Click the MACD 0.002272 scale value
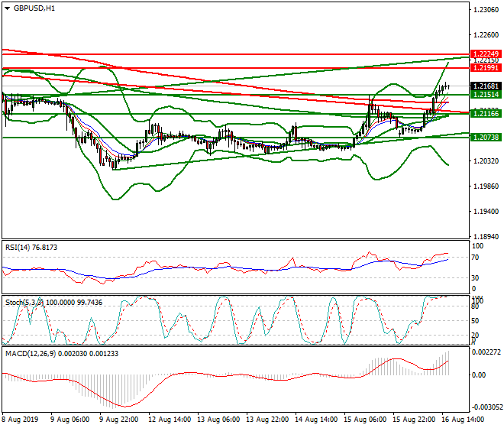This screenshot has width=504, height=428. pos(486,352)
